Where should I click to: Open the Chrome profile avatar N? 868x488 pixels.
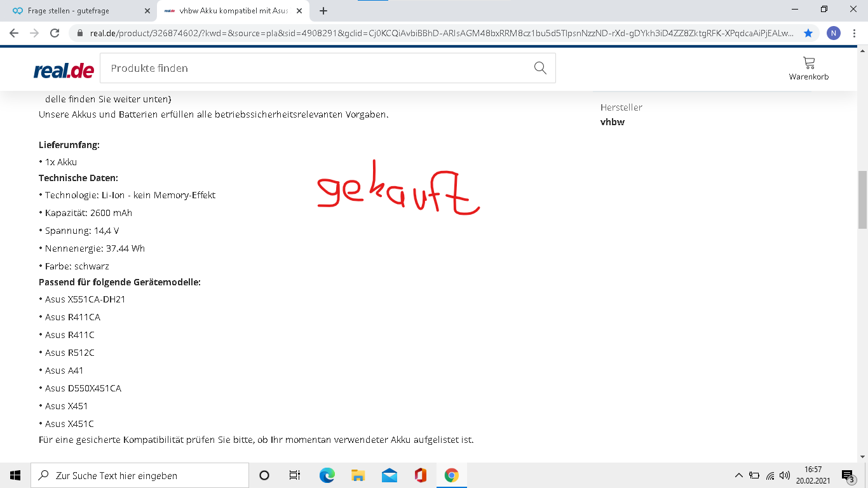click(x=834, y=33)
